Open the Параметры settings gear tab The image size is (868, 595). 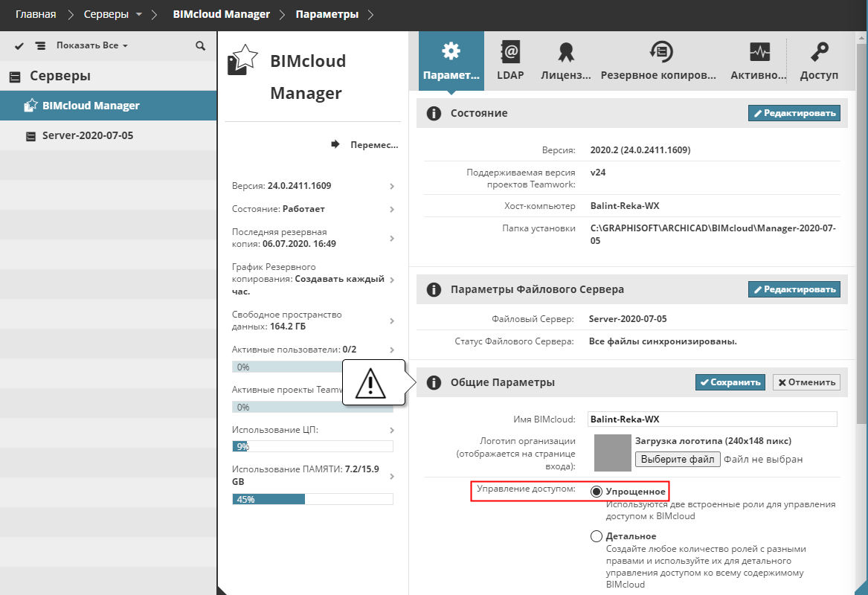[x=451, y=60]
